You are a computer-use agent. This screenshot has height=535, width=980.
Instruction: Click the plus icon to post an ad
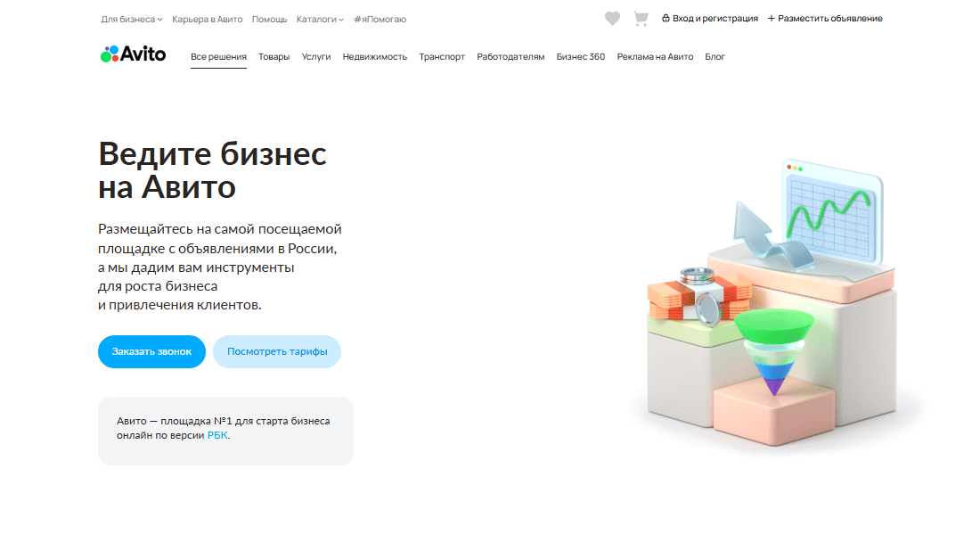point(772,19)
